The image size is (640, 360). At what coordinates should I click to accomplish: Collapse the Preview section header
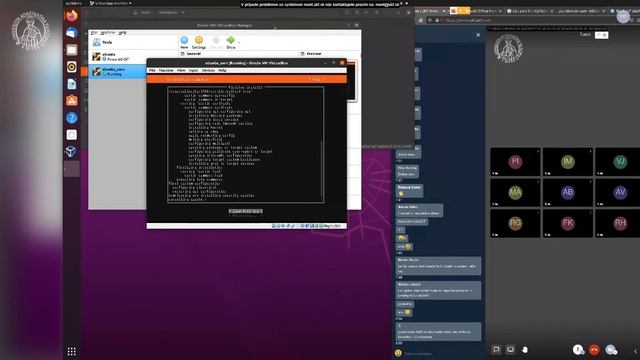click(313, 53)
